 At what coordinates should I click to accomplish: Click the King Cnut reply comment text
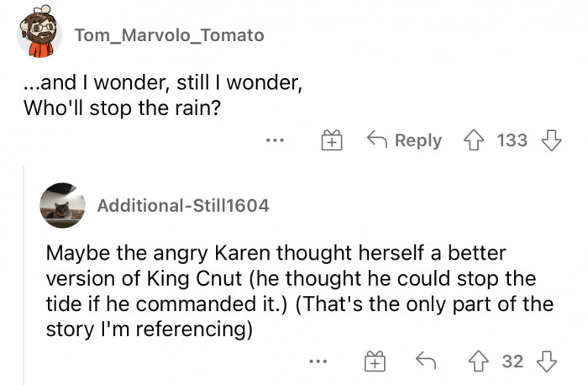tap(300, 291)
